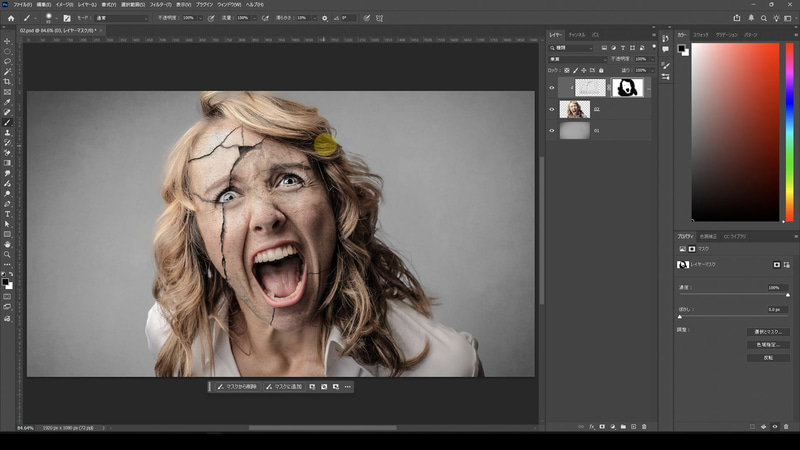
Task: Toggle visibility of the top masked layer
Action: (552, 88)
